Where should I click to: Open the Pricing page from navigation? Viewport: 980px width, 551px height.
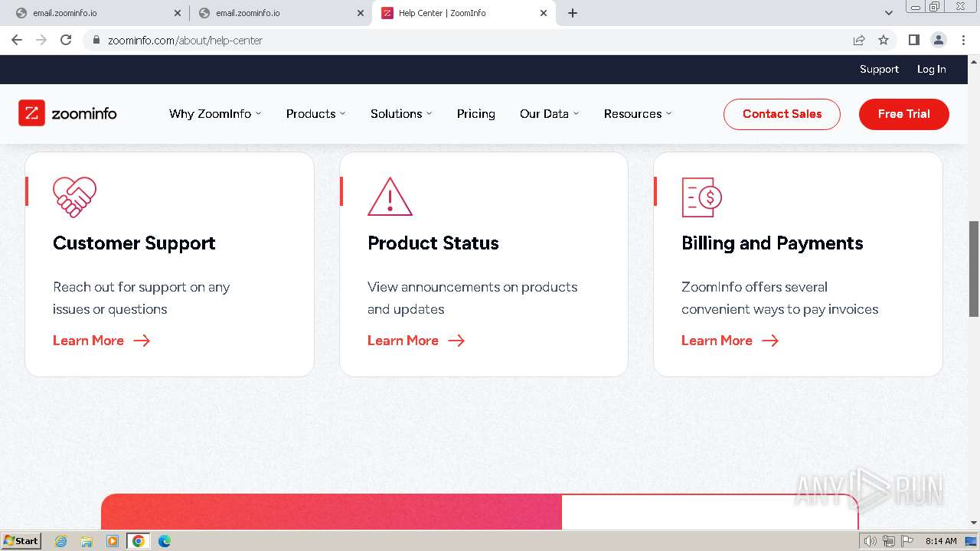click(x=476, y=113)
